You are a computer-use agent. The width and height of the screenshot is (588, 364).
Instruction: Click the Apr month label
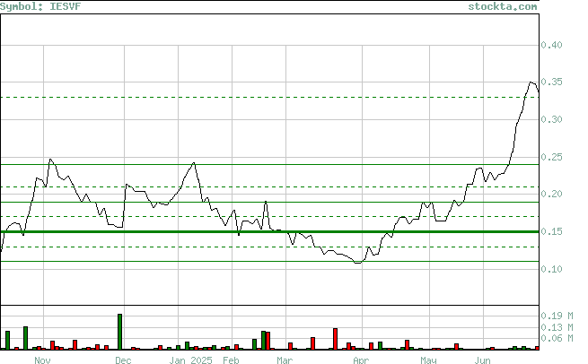361,360
